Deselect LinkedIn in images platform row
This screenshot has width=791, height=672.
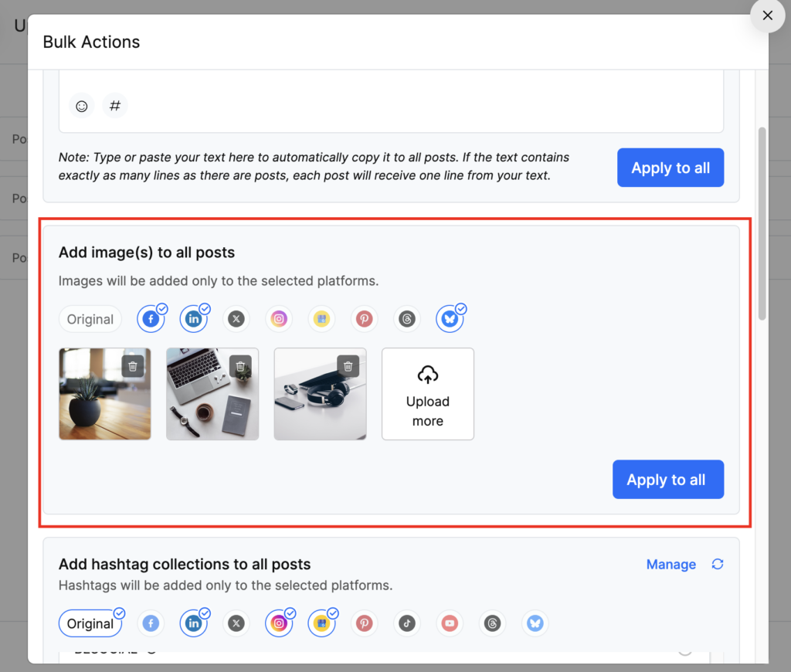pos(194,319)
